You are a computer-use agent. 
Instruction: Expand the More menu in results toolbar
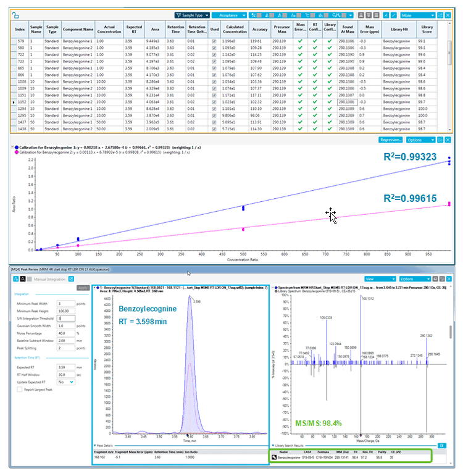click(418, 15)
